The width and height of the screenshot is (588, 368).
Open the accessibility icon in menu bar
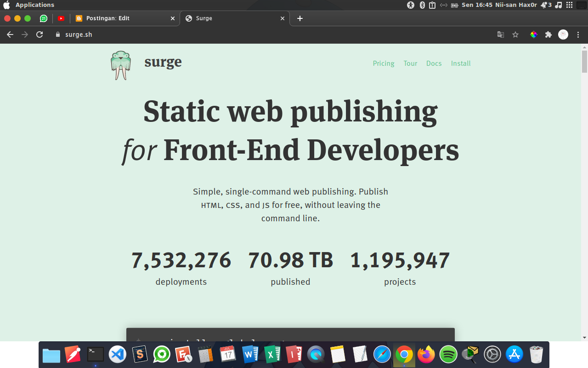411,5
